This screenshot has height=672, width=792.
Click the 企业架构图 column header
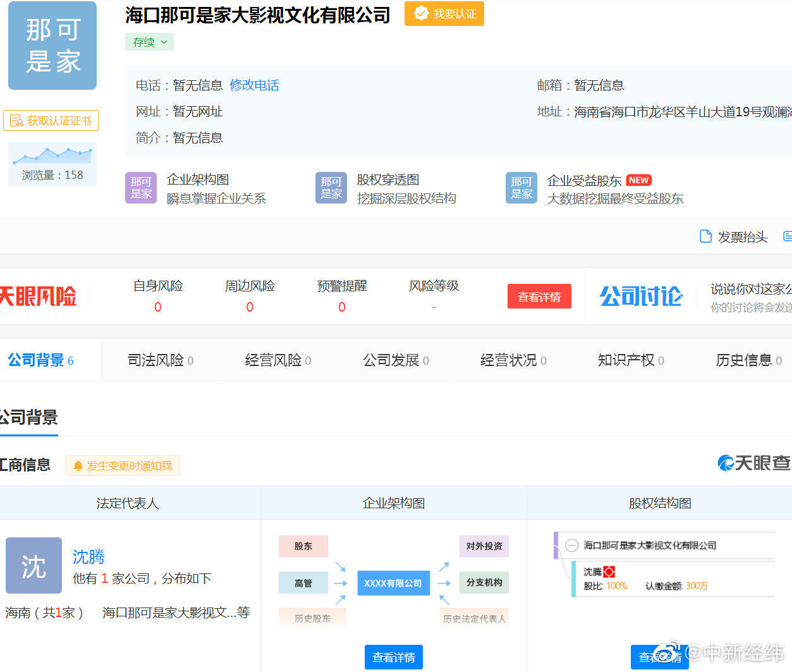click(x=394, y=503)
